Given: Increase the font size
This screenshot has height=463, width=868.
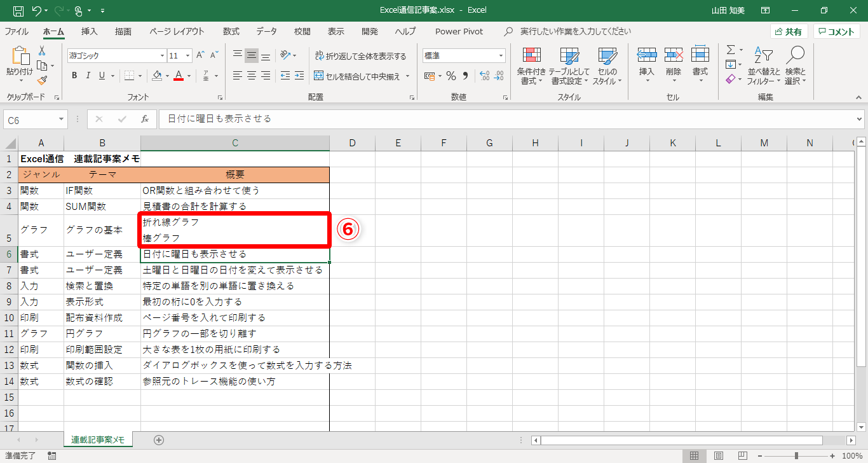Looking at the screenshot, I should coord(200,55).
